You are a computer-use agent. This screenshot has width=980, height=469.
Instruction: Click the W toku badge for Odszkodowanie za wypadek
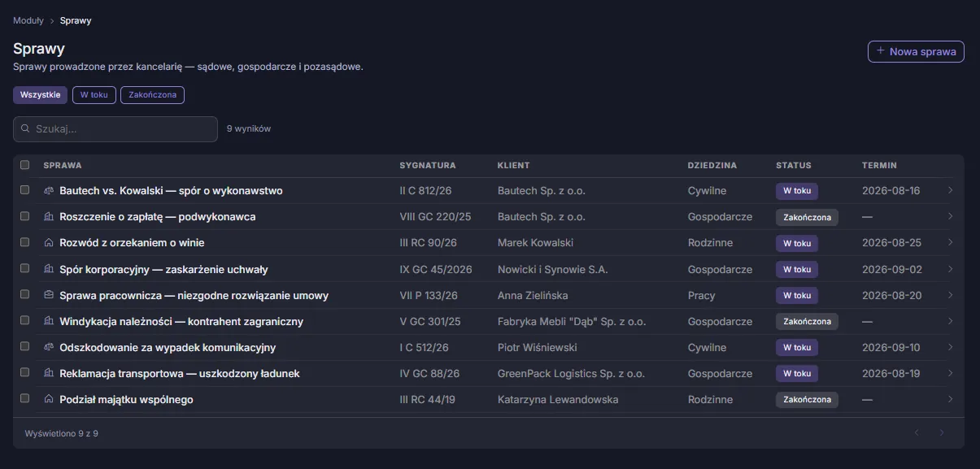coord(797,347)
